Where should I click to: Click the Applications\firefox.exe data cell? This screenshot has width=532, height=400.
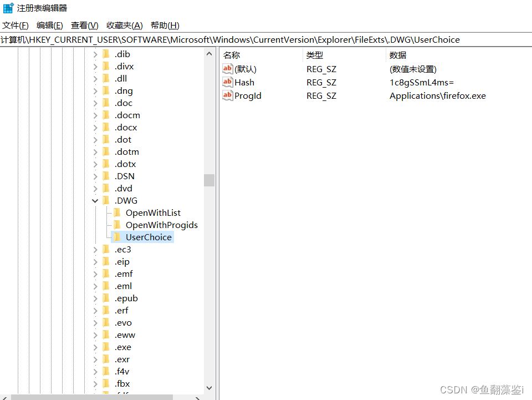pos(438,96)
